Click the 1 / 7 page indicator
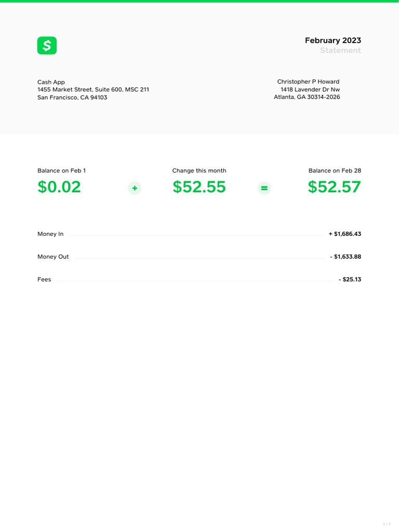 pos(387,524)
